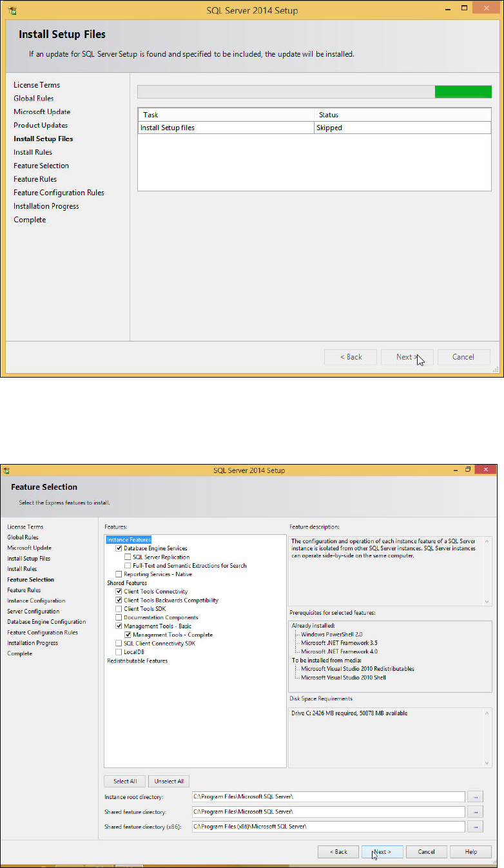Enable Client Tools SDK checkbox
Image resolution: width=504 pixels, height=868 pixels.
pyautogui.click(x=119, y=609)
